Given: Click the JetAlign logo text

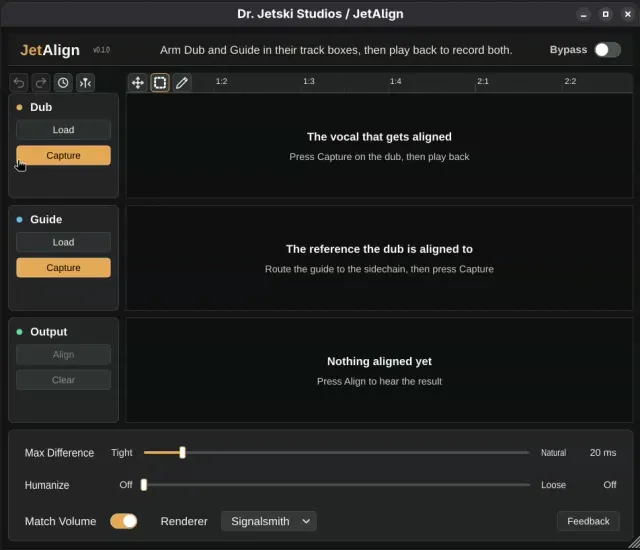Looking at the screenshot, I should (x=50, y=50).
